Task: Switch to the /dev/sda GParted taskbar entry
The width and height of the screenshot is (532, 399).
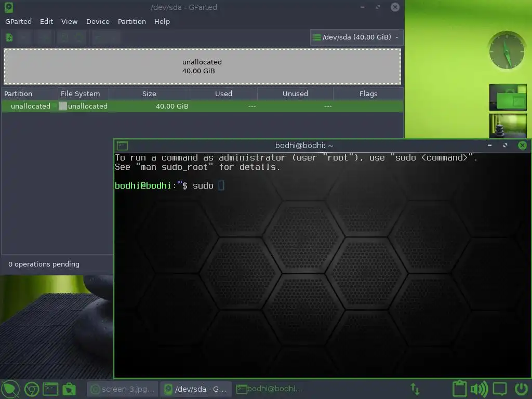Action: 196,389
